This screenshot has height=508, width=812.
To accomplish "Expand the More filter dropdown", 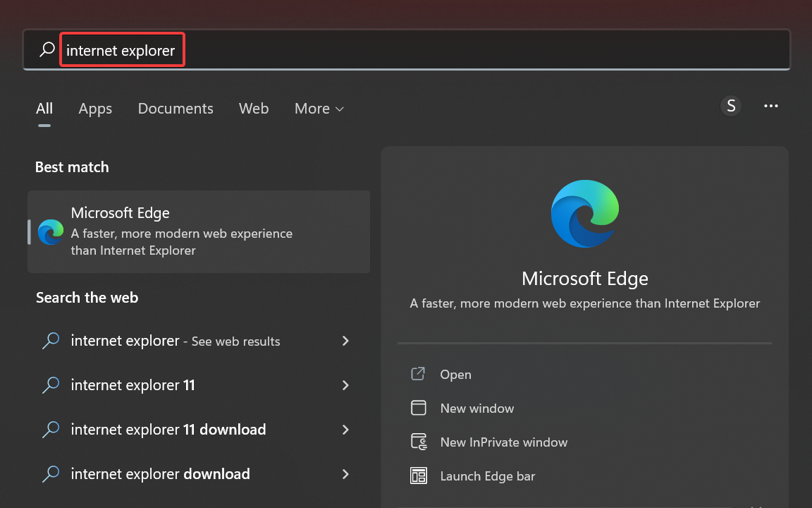I will pyautogui.click(x=319, y=109).
